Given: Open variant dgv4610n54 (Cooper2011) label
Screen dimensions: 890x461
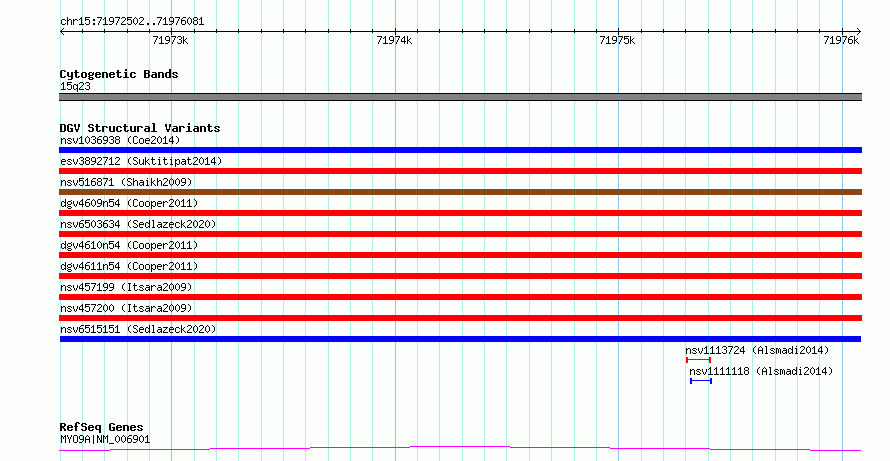Looking at the screenshot, I should [x=129, y=245].
